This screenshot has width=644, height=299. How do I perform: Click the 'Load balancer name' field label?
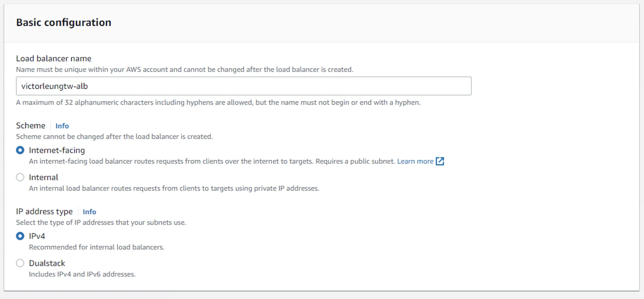pos(54,58)
